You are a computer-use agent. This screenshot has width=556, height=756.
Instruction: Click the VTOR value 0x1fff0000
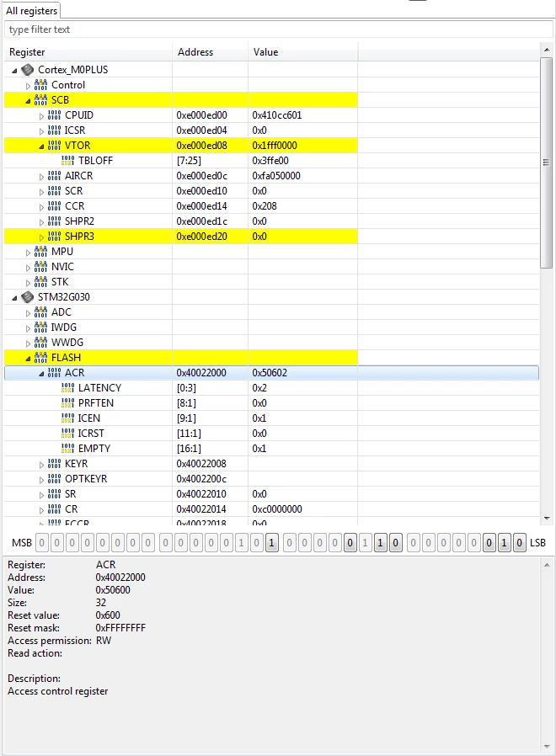pyautogui.click(x=274, y=146)
